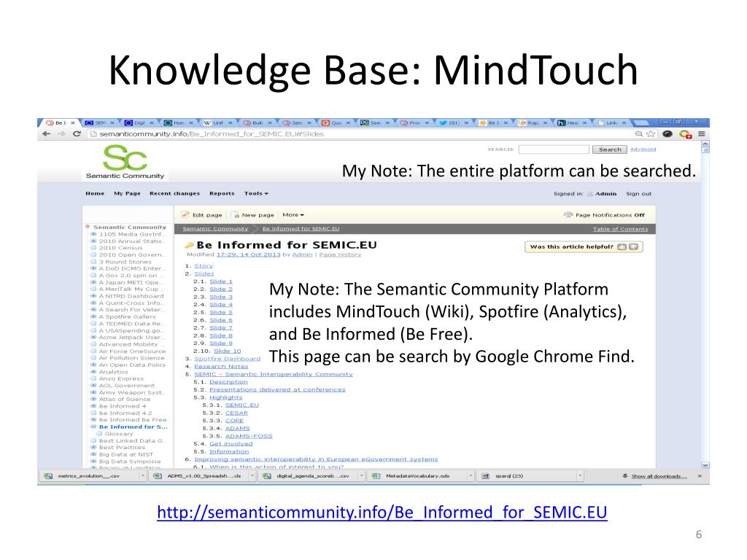This screenshot has width=747, height=560.
Task: Click digital_agenda_scoreb csv file icon
Action: point(267,475)
